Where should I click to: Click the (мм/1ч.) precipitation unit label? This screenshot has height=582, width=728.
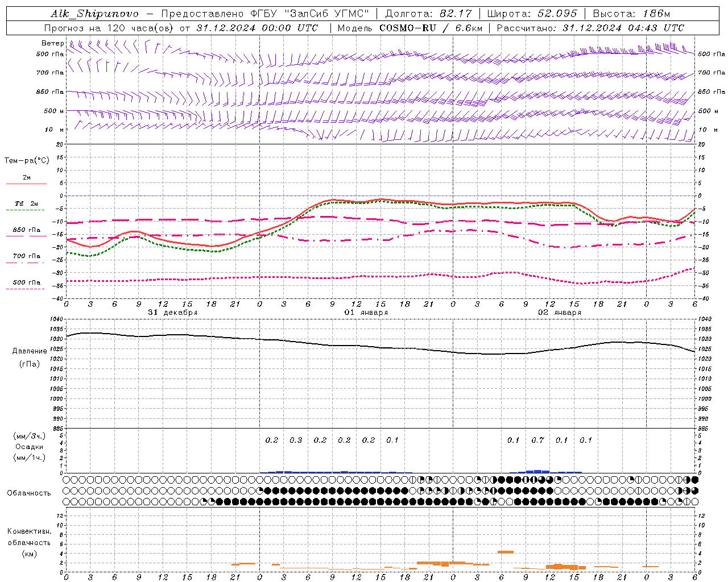(x=29, y=458)
